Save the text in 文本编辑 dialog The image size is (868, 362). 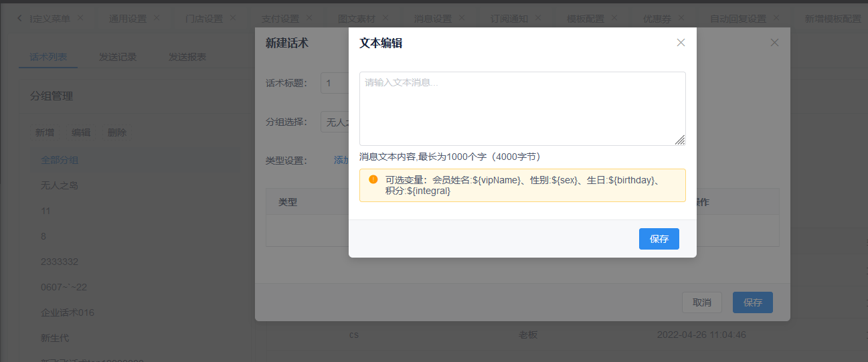659,239
